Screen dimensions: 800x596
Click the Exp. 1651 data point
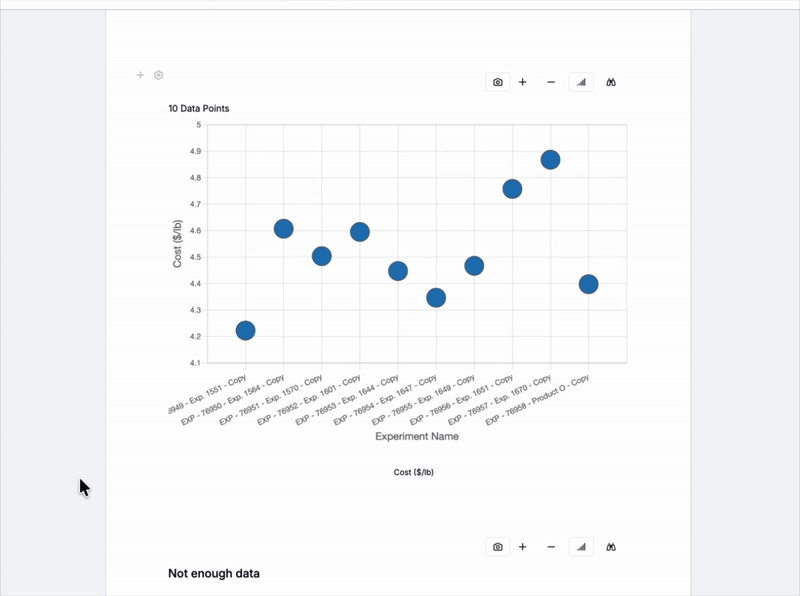pos(512,189)
